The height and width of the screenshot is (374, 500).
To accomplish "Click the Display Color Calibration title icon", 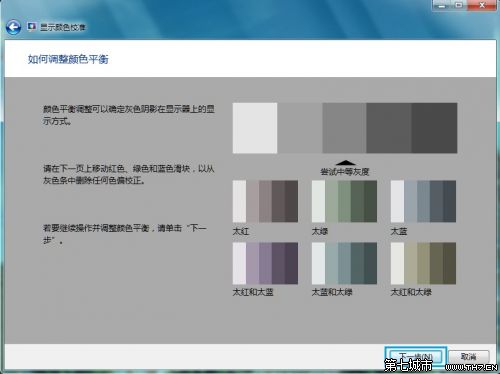I will click(32, 27).
